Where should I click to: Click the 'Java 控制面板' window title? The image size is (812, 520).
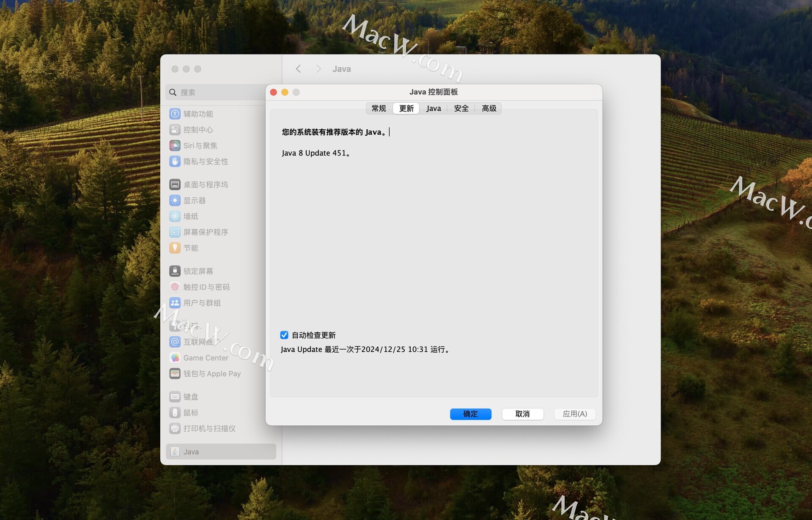(433, 92)
